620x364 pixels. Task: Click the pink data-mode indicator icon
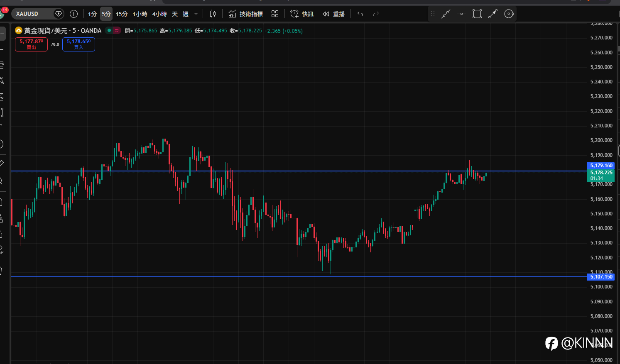[117, 31]
